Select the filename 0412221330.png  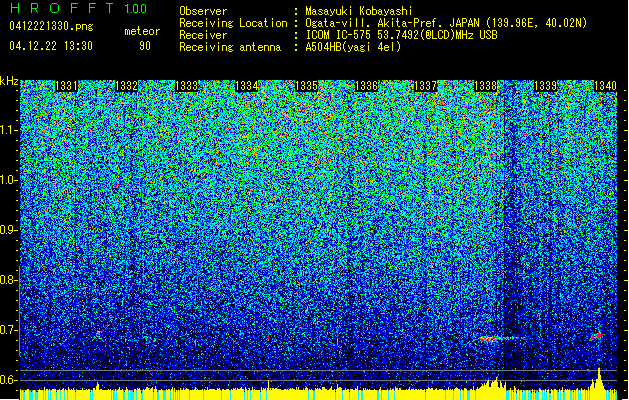(51, 26)
